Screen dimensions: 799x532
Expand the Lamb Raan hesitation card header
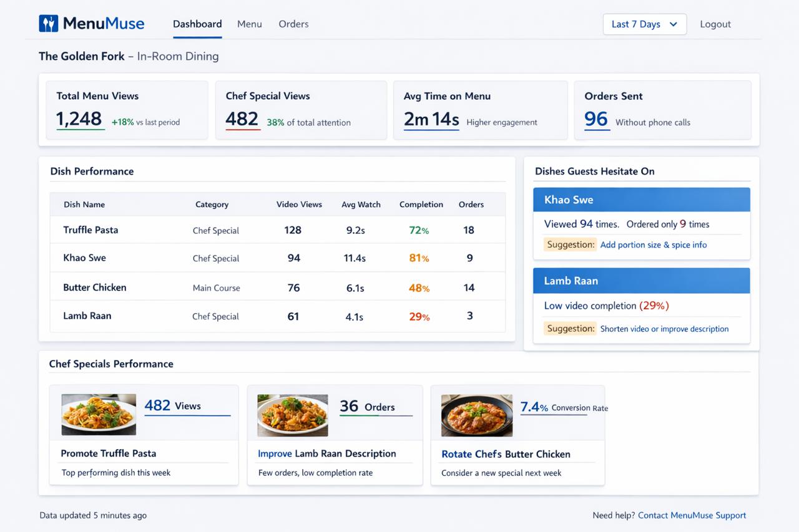pos(641,281)
